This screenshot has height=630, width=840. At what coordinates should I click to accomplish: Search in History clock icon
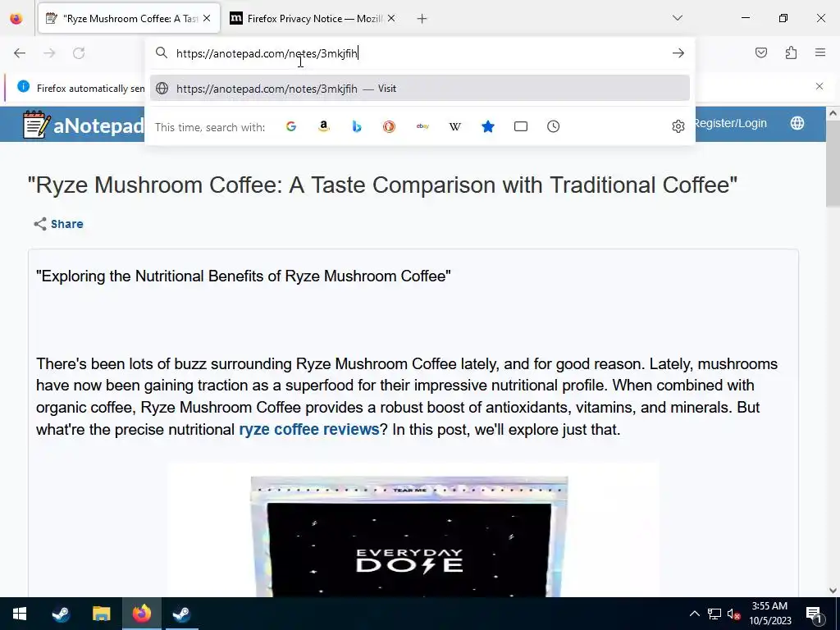pos(554,126)
